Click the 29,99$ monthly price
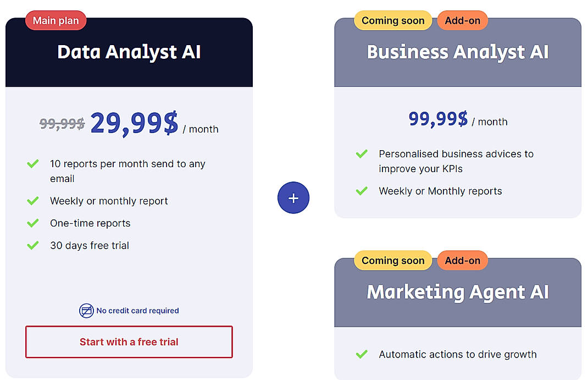Viewport: 588px width, 380px height. point(134,122)
